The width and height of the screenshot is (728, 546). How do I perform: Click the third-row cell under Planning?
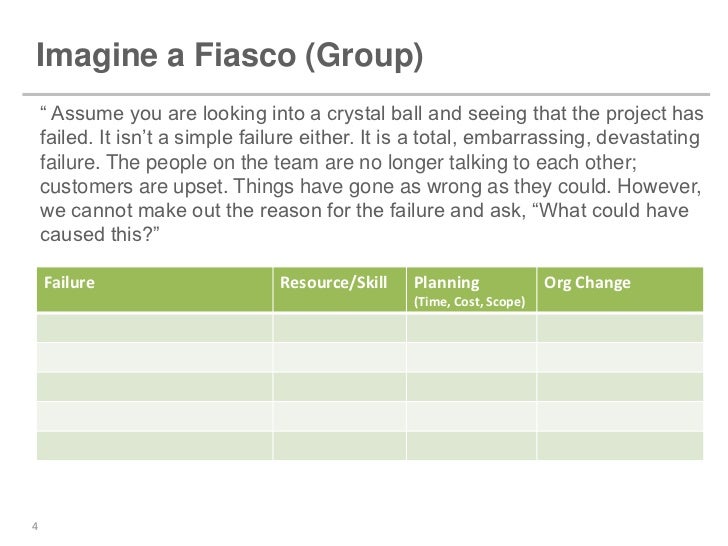(471, 387)
